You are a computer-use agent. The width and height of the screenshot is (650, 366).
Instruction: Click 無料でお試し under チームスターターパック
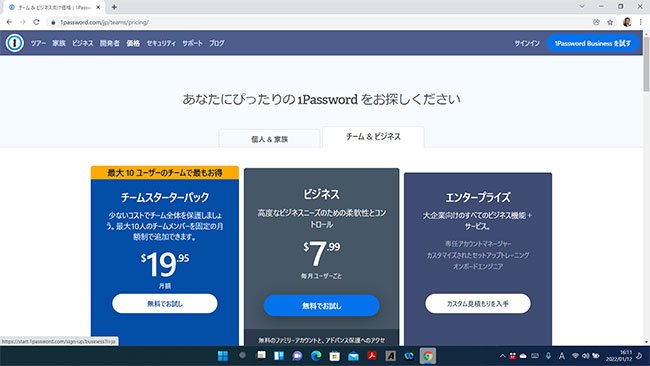tap(165, 303)
